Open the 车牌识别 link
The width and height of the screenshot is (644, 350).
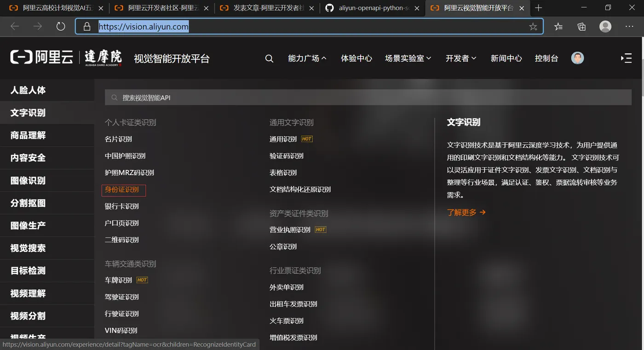118,280
